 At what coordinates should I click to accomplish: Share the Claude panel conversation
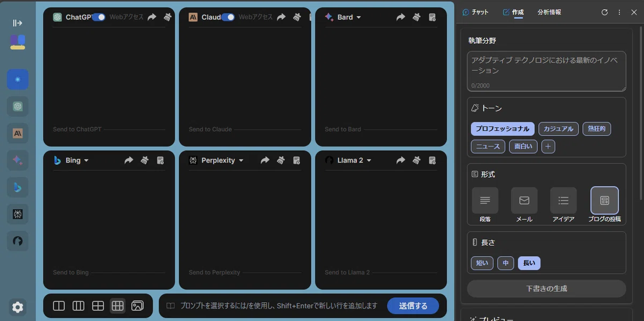281,17
